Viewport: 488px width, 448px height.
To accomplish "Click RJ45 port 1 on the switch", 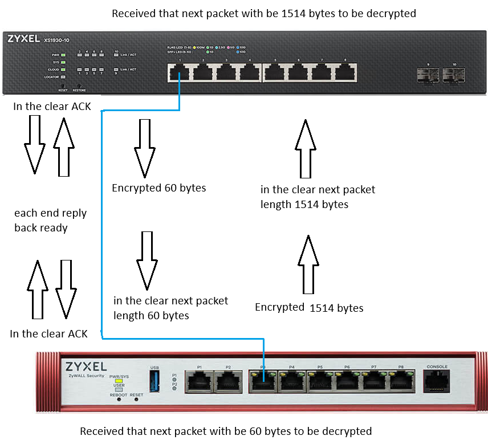I will tap(180, 73).
